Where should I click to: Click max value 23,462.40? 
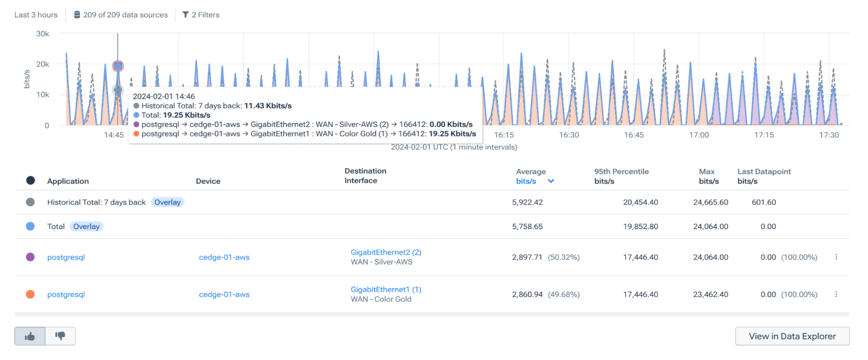pyautogui.click(x=710, y=294)
